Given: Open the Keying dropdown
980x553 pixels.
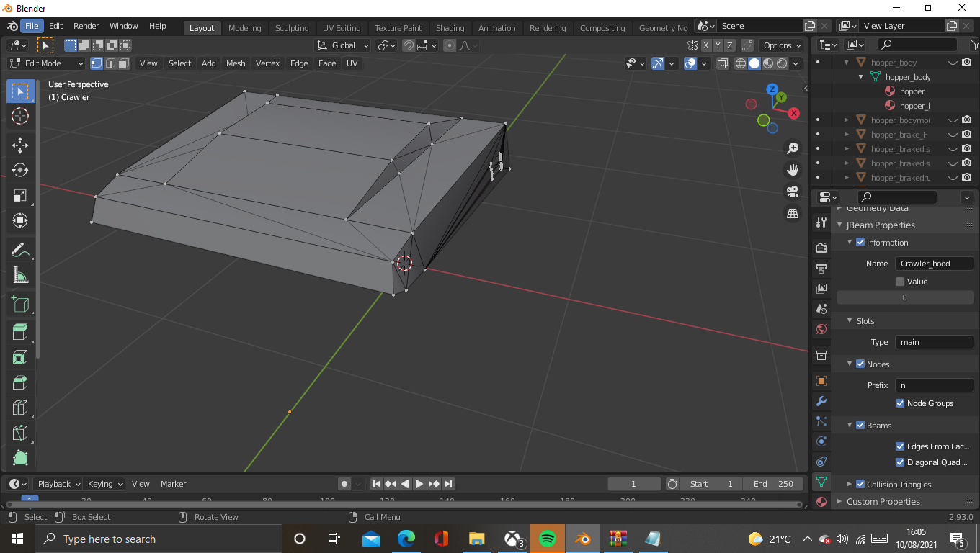Looking at the screenshot, I should click(104, 484).
